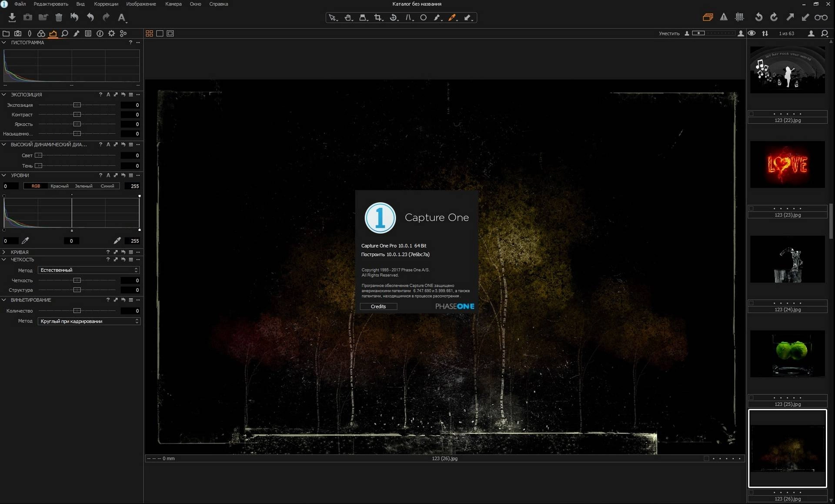The image size is (835, 504).
Task: Click rotate right icon in top-right toolbar
Action: (774, 17)
